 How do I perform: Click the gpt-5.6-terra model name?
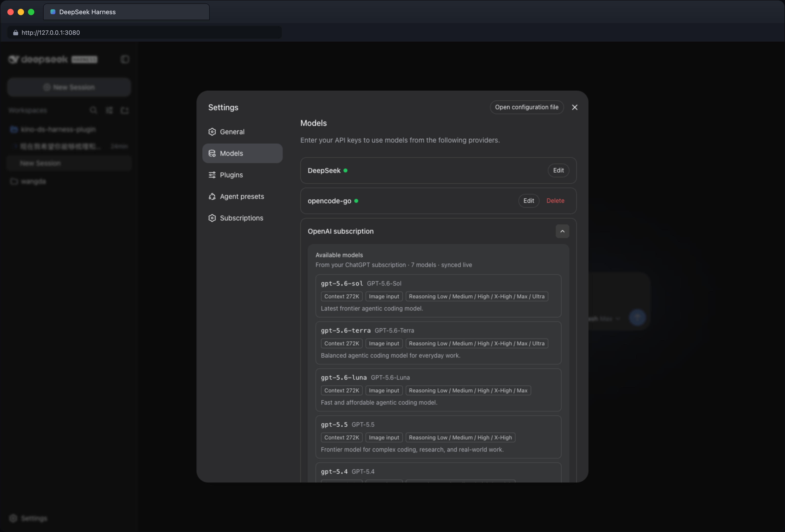346,330
